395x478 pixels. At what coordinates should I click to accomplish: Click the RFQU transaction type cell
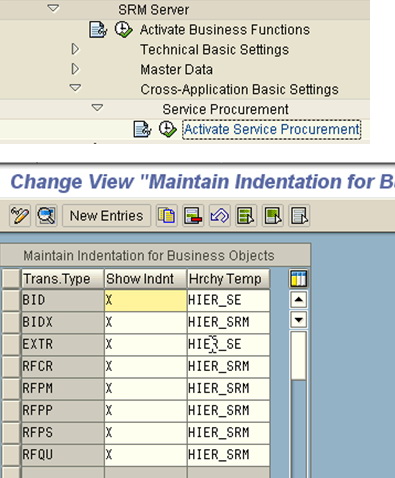[x=63, y=455]
